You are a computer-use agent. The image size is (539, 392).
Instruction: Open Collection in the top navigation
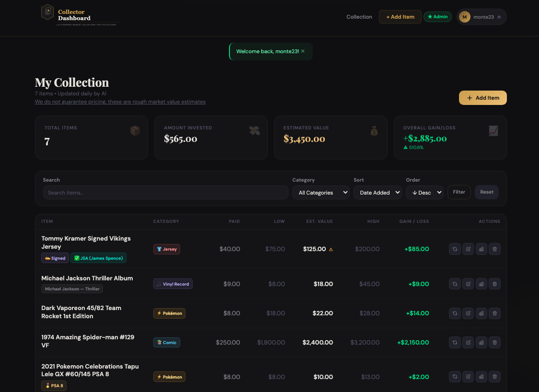point(359,17)
